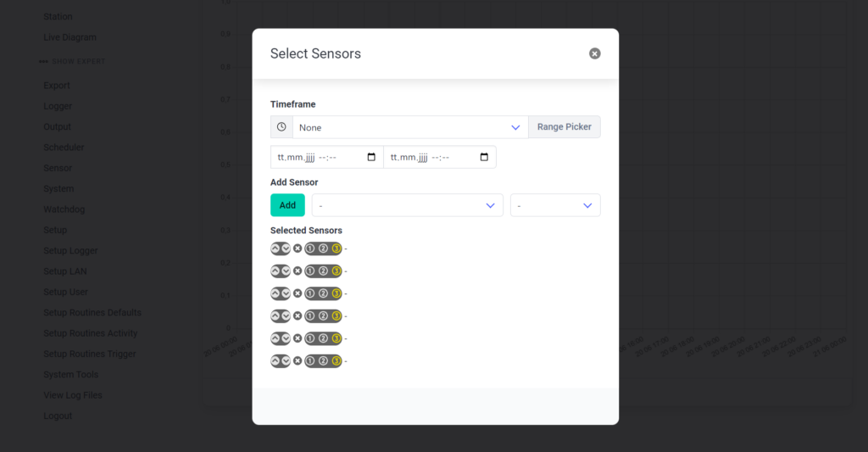Open Setup Logger in the sidebar
Screen dimensions: 868x452
[x=70, y=250]
